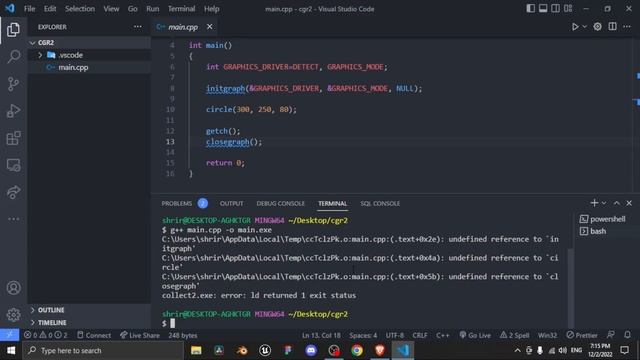Open the Selection menu

(80, 9)
